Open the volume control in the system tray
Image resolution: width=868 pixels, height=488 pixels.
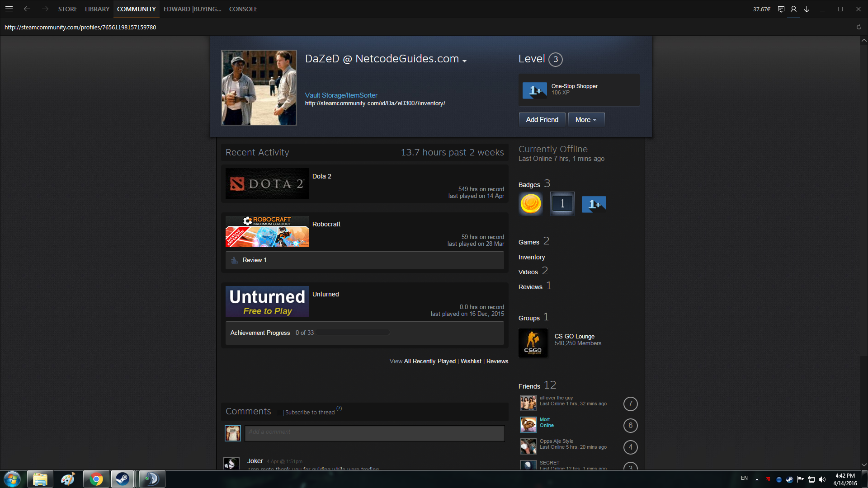[822, 479]
